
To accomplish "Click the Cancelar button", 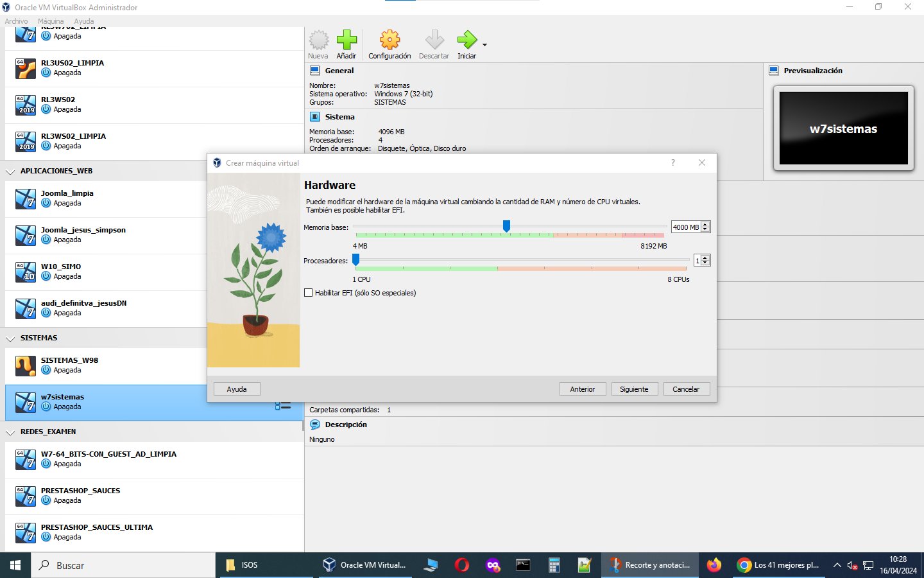I will coord(686,389).
